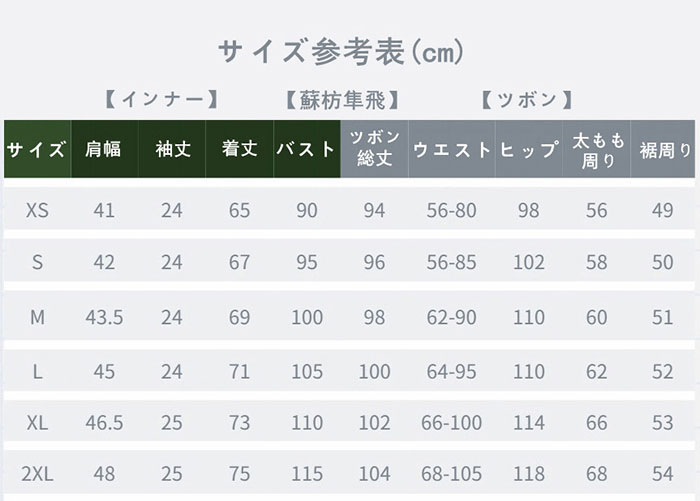This screenshot has height=501, width=700.
Task: Select the バスト column header
Action: pos(306,150)
